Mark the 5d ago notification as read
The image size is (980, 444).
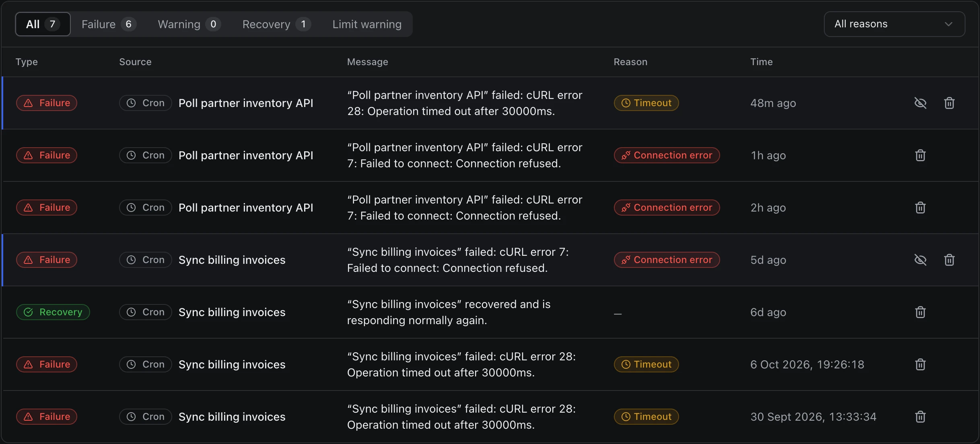coord(920,260)
